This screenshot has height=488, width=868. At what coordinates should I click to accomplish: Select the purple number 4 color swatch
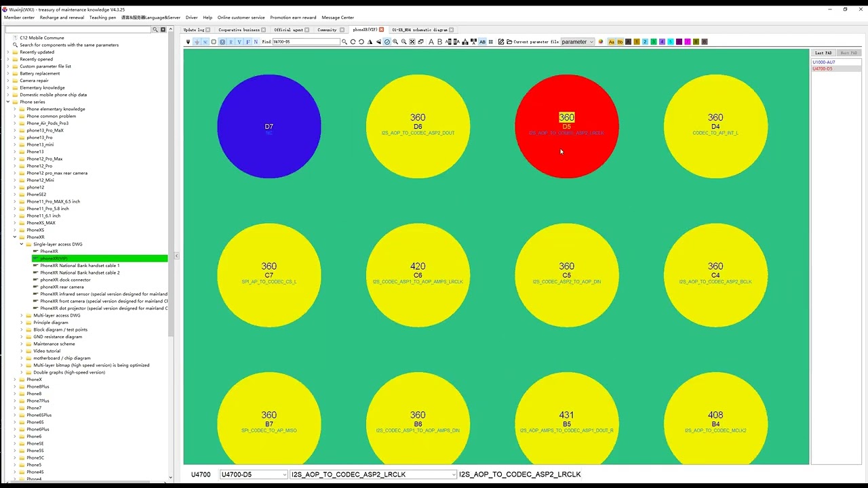coord(663,41)
